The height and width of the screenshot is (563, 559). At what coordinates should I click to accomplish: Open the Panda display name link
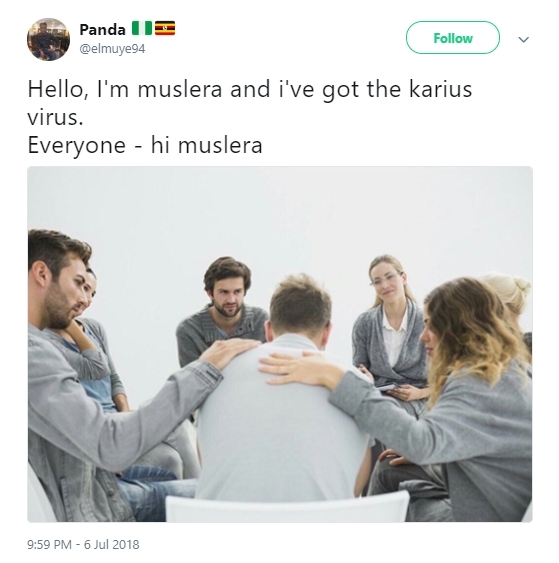click(102, 29)
